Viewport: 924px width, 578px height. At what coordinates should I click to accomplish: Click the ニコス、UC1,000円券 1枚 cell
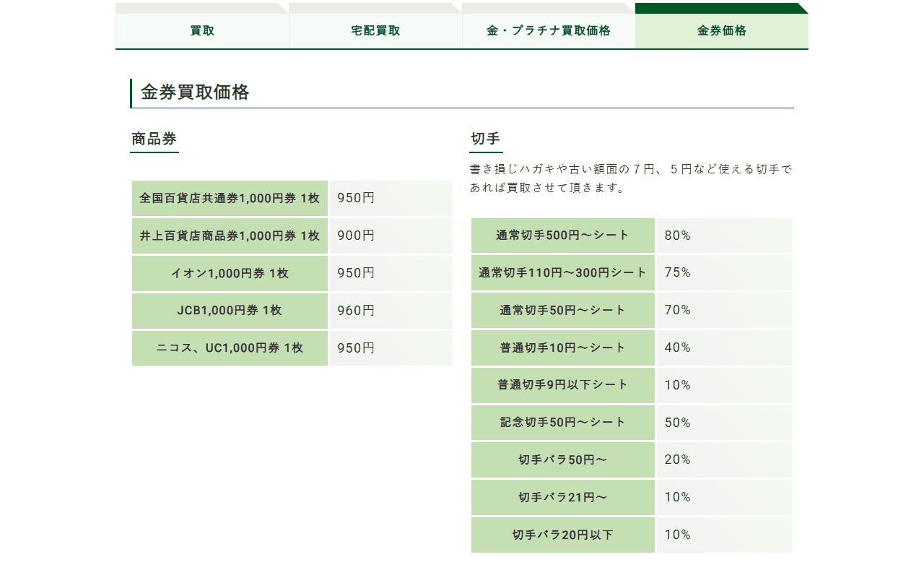click(x=230, y=348)
